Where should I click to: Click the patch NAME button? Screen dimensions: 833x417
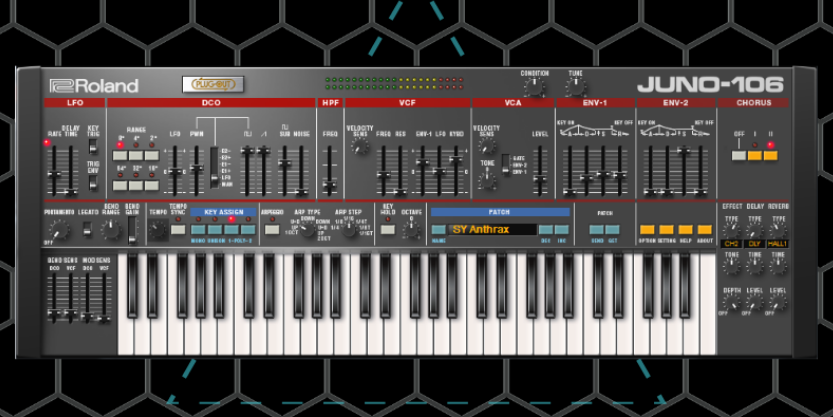click(438, 229)
